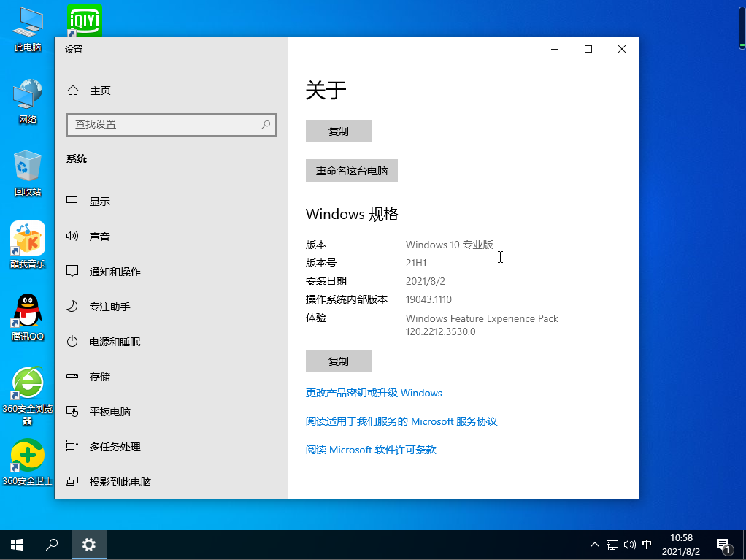This screenshot has height=560, width=746.
Task: Click the upper 复制 button under 关于
Action: 338,131
